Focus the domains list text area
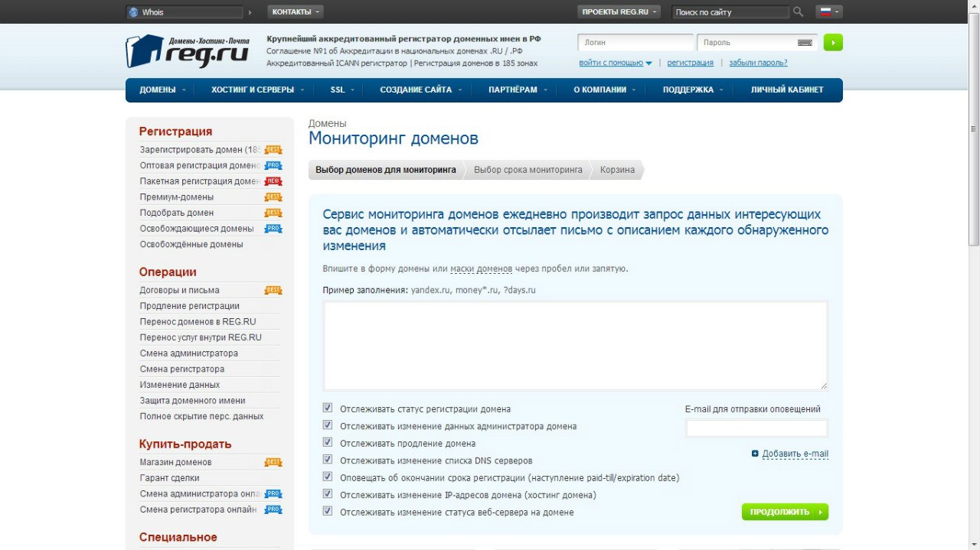The width and height of the screenshot is (980, 550). 575,346
